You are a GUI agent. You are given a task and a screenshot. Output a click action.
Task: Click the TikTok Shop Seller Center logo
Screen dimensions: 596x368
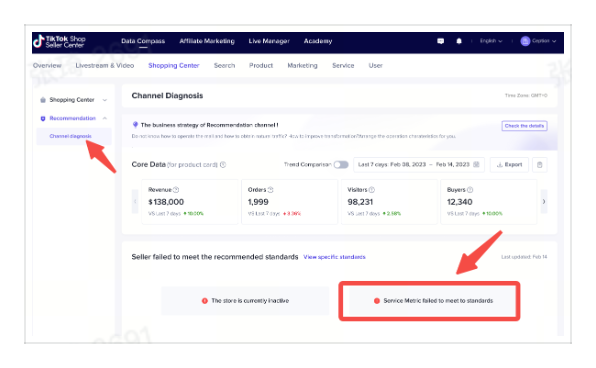point(59,41)
